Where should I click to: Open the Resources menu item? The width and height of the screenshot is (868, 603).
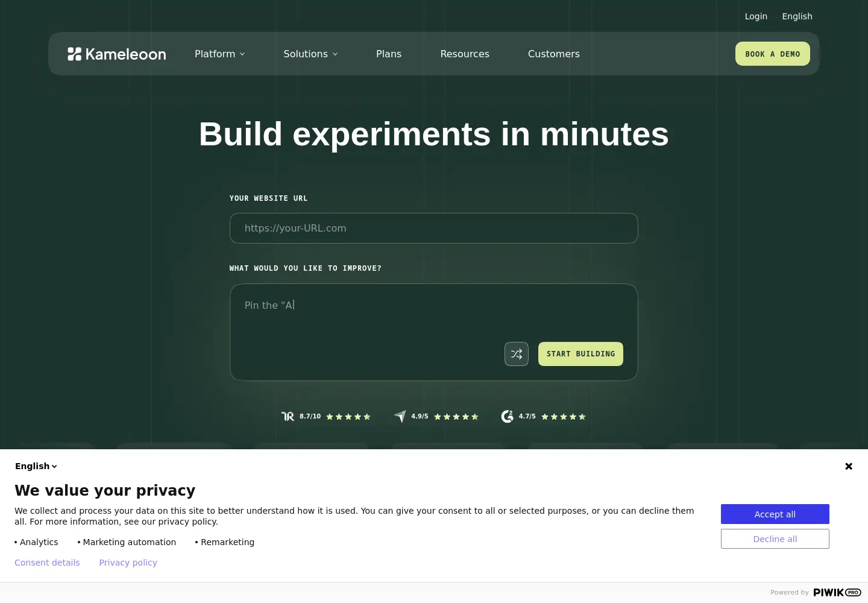(465, 54)
